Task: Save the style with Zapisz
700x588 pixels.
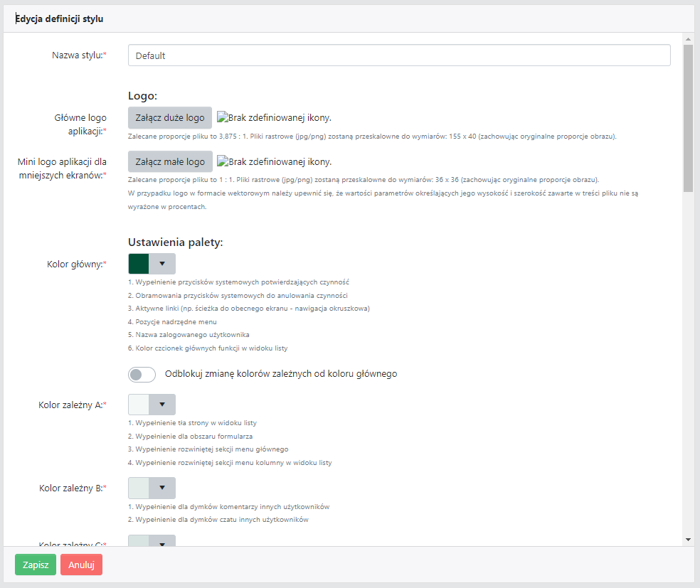Action: coord(36,565)
